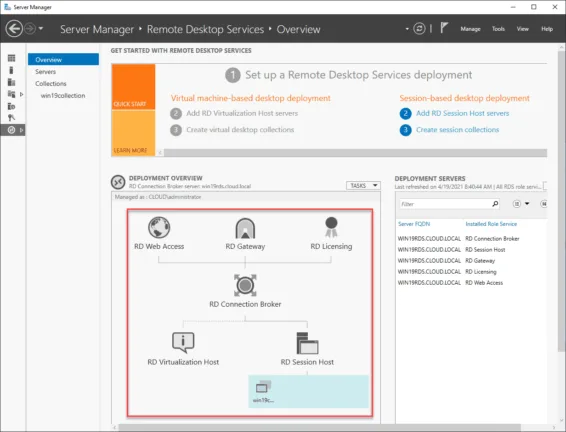Select Servers in navigation pane
566x432 pixels.
[x=45, y=71]
